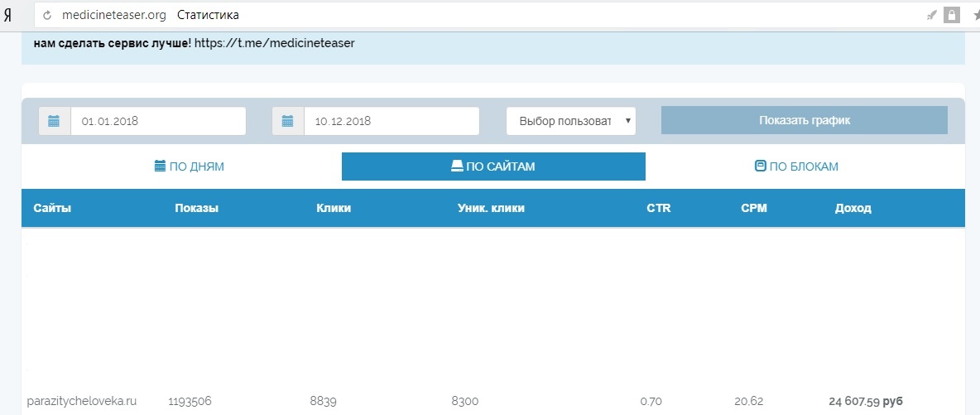Click the impressions value 1193506
This screenshot has width=980, height=415.
(x=190, y=401)
